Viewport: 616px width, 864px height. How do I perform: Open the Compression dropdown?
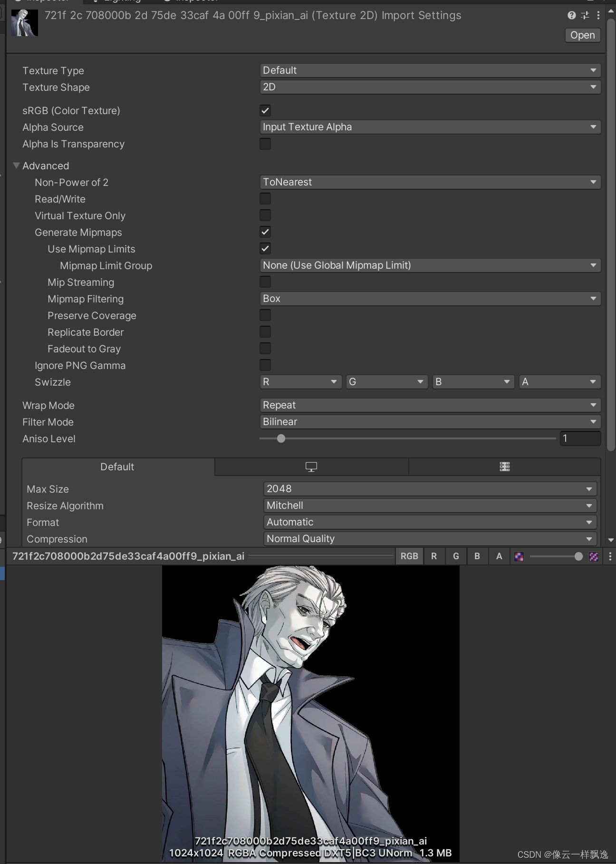click(x=430, y=539)
